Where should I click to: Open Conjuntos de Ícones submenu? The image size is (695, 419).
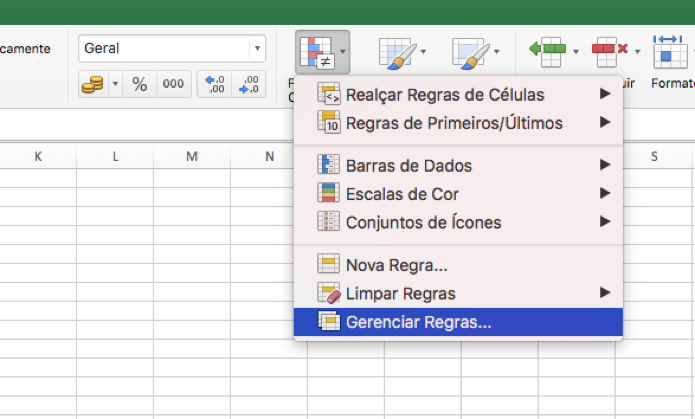coord(458,222)
